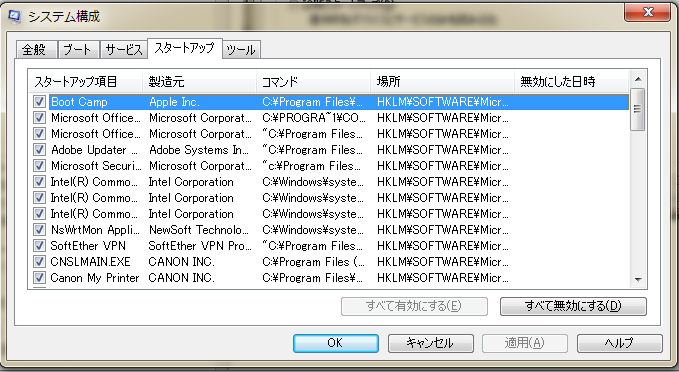Click the ヘルプ button
The width and height of the screenshot is (679, 372).
click(x=620, y=343)
